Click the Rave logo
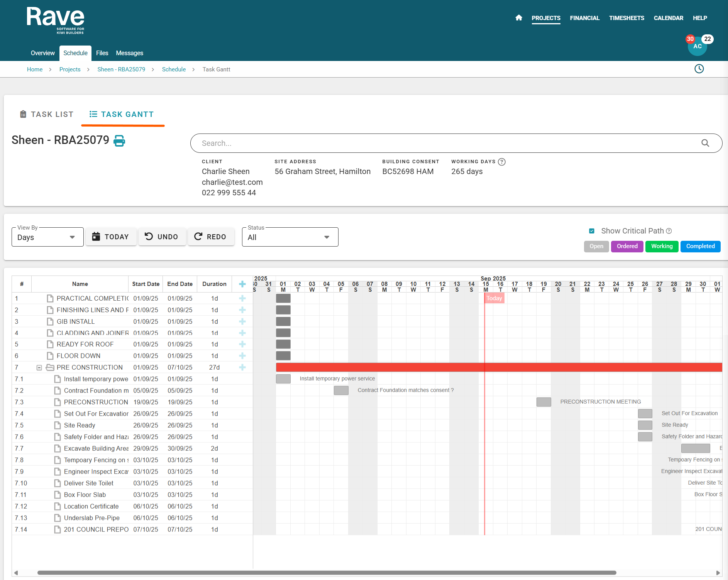 coord(56,20)
